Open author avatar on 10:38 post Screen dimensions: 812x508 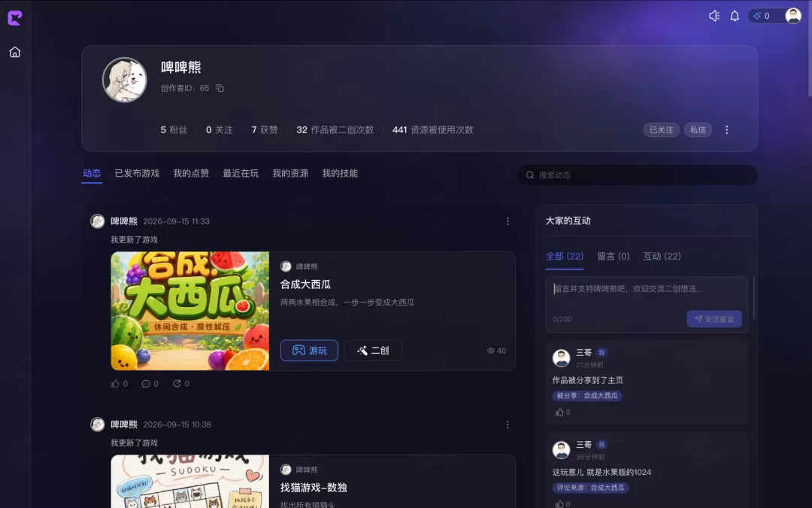[97, 424]
